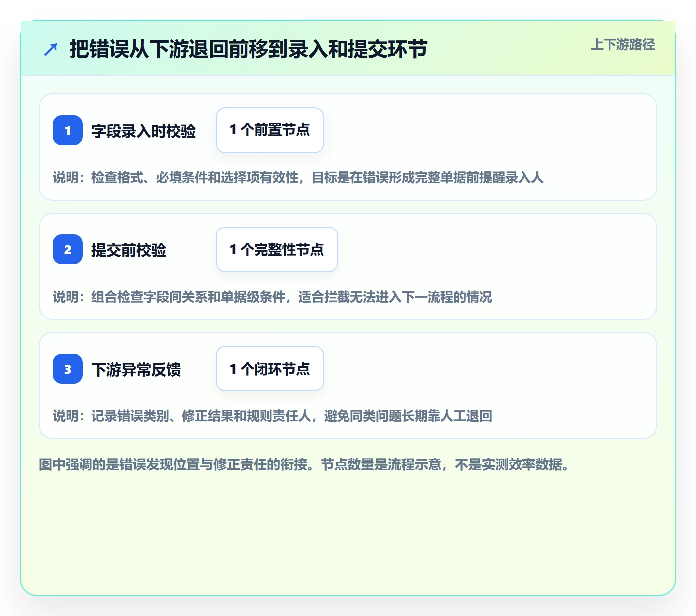Screen dimensions: 696x616
Task: Click the footnote starting with 图中强调的是
Action: (x=304, y=464)
